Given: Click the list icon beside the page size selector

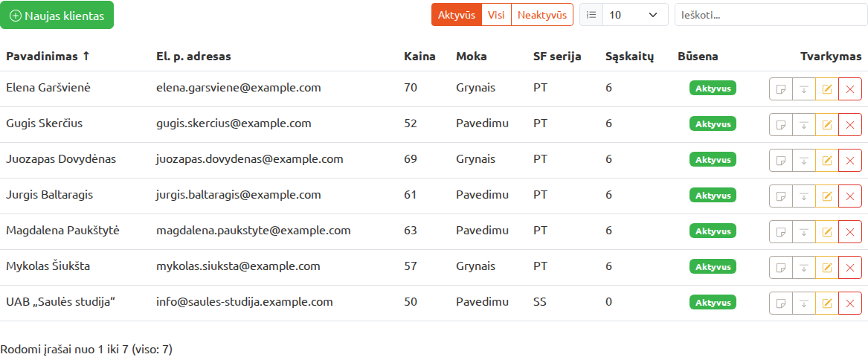Looking at the screenshot, I should [591, 15].
